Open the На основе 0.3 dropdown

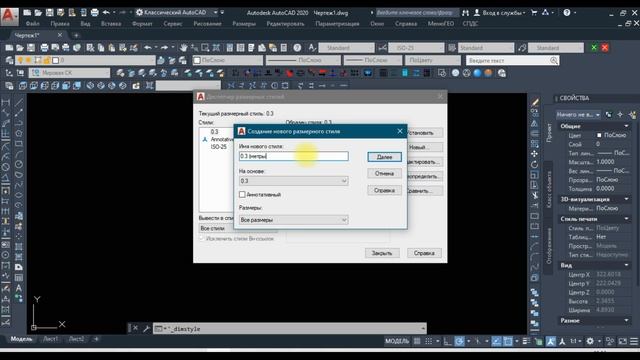point(293,181)
